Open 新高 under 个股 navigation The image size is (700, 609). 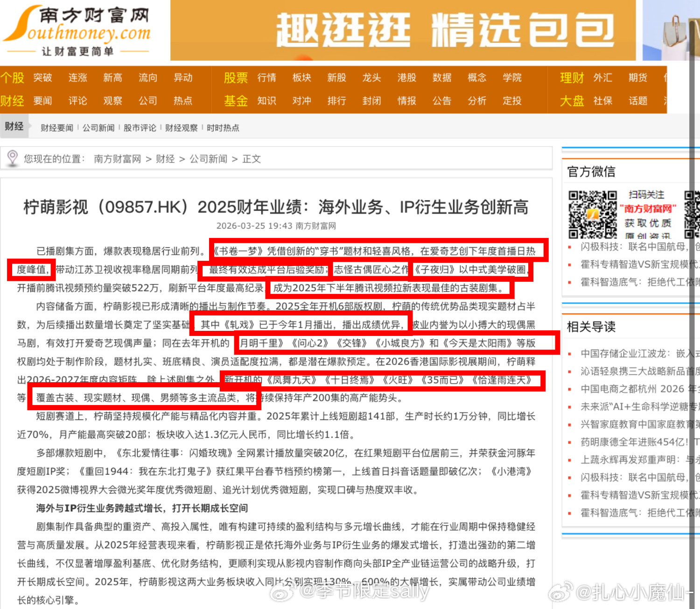(x=112, y=77)
